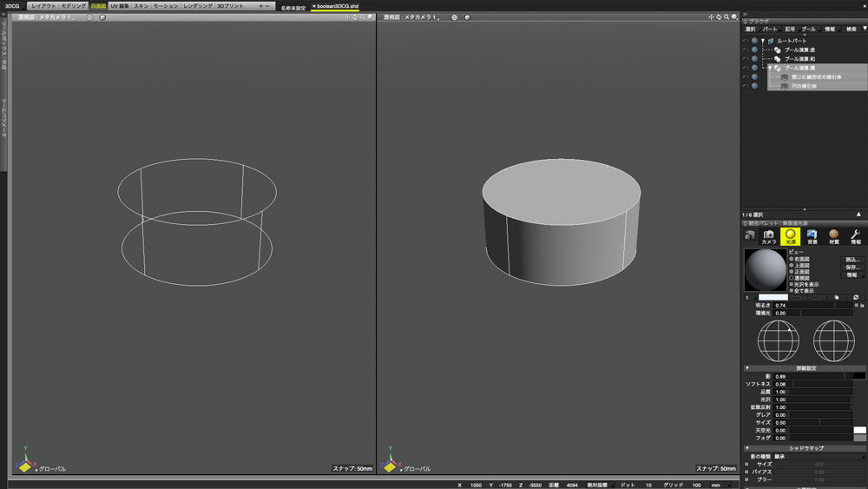Click the 読込... button
This screenshot has height=489, width=868.
coord(852,259)
